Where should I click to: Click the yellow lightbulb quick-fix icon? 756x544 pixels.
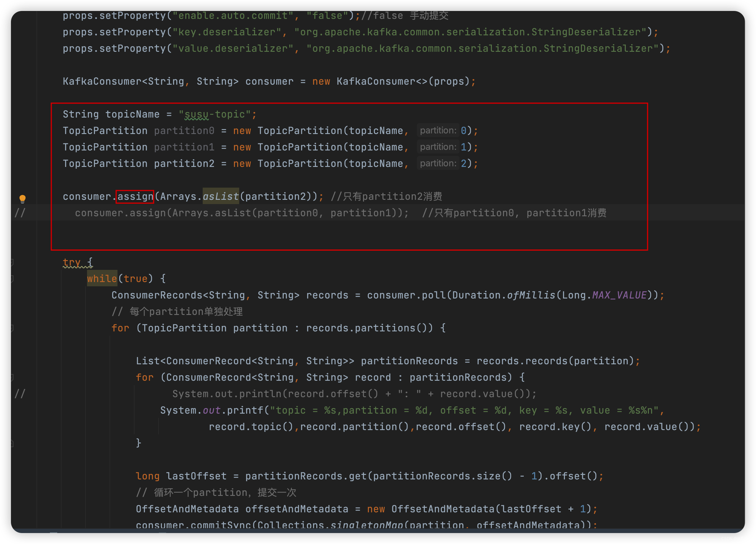click(x=22, y=199)
